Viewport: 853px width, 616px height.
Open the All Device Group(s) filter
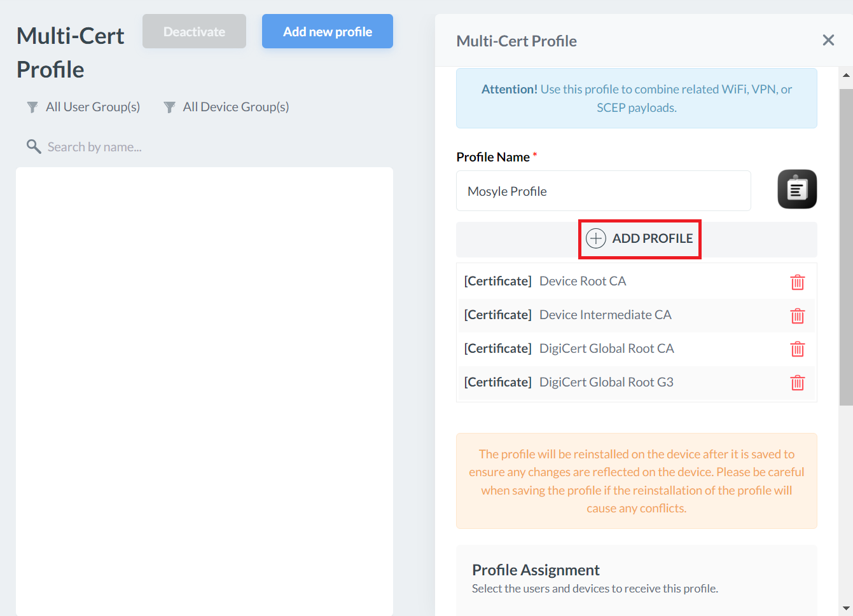click(x=226, y=107)
